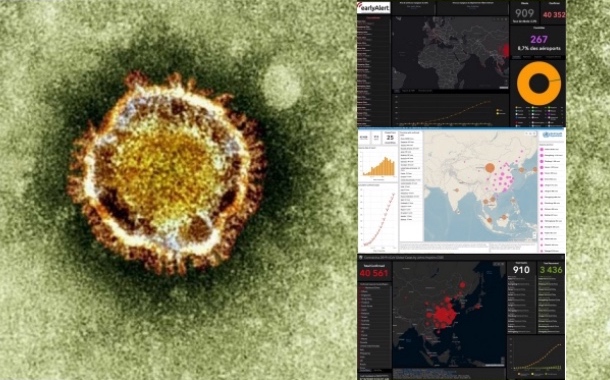Click the orange bar chart in WHO dashboard

click(378, 166)
